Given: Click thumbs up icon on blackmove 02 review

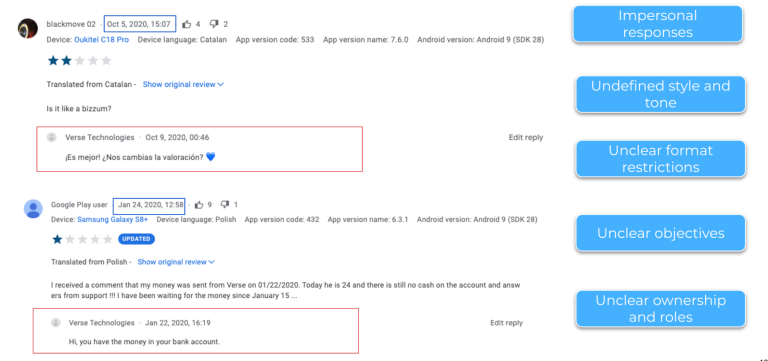Looking at the screenshot, I should coord(187,24).
